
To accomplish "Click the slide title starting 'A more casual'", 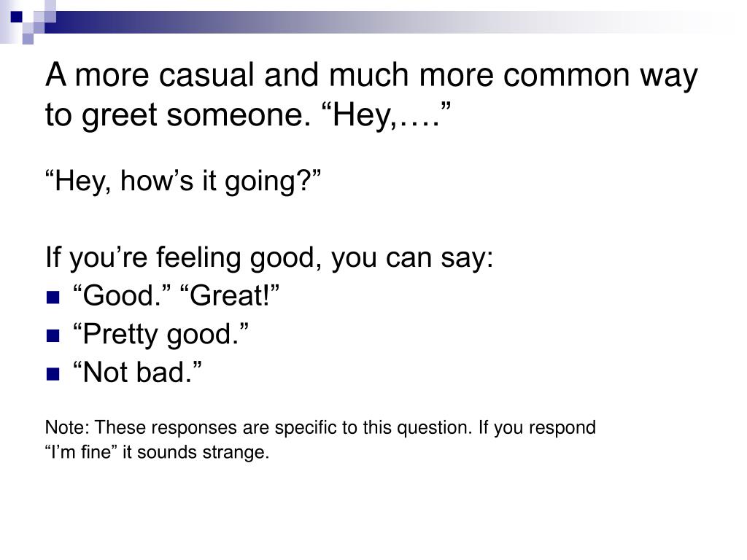I will [x=371, y=95].
